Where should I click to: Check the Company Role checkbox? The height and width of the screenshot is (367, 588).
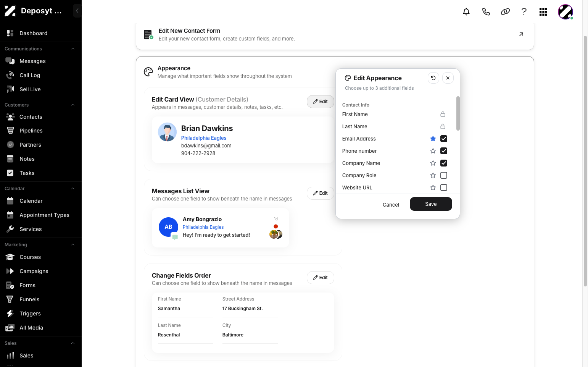[444, 175]
